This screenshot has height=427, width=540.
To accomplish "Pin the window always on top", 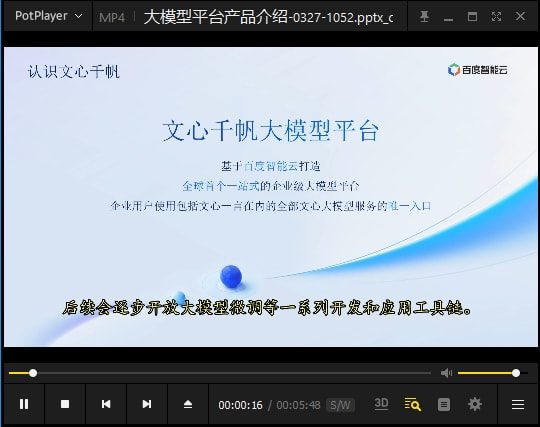I will tap(424, 16).
